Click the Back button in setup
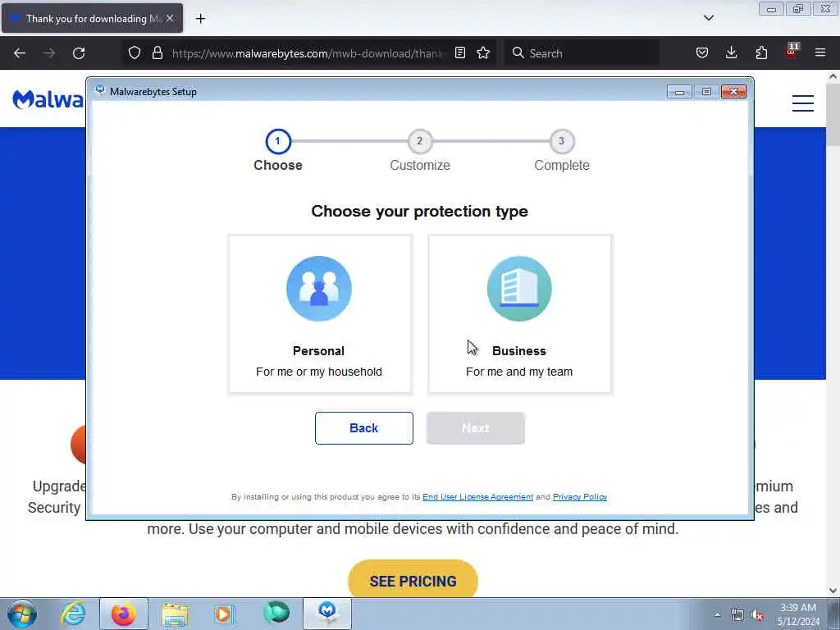The height and width of the screenshot is (630, 840). point(363,428)
